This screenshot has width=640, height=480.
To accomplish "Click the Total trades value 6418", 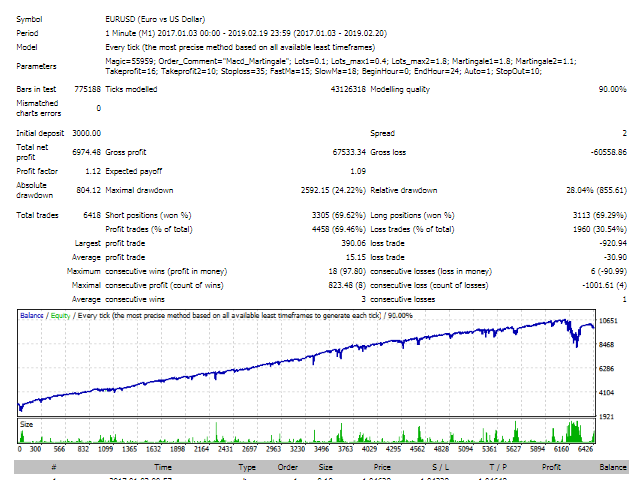I will (x=89, y=215).
